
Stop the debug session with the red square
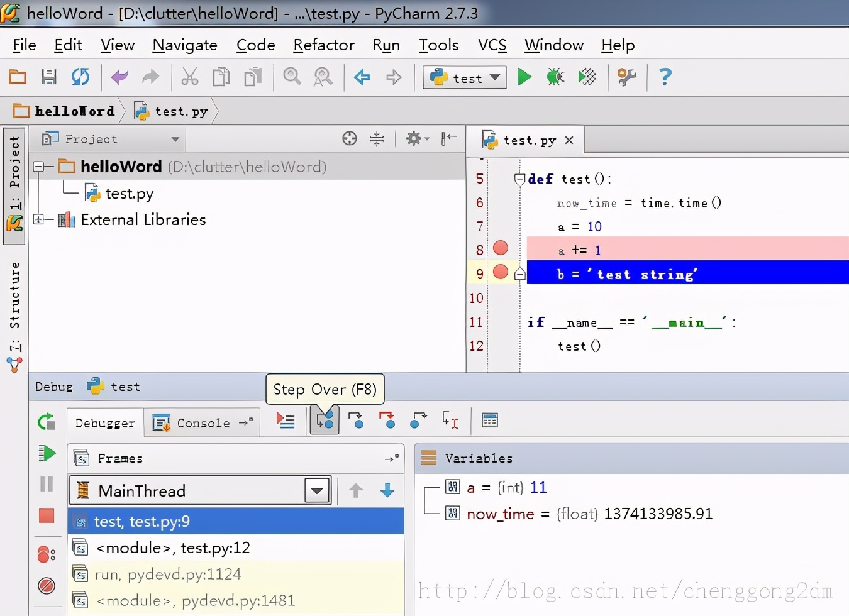coord(47,515)
